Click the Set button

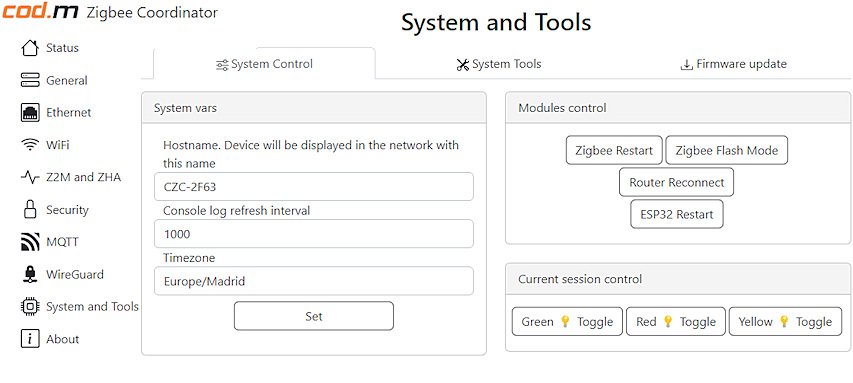314,316
